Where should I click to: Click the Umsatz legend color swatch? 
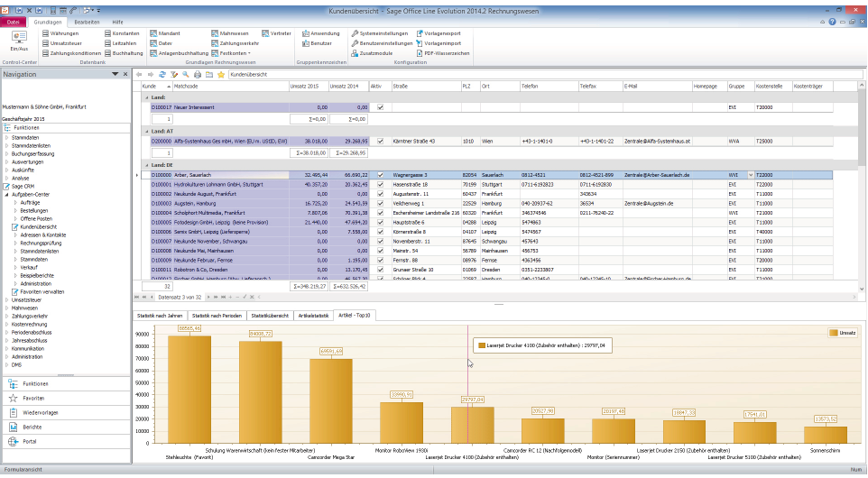[833, 333]
